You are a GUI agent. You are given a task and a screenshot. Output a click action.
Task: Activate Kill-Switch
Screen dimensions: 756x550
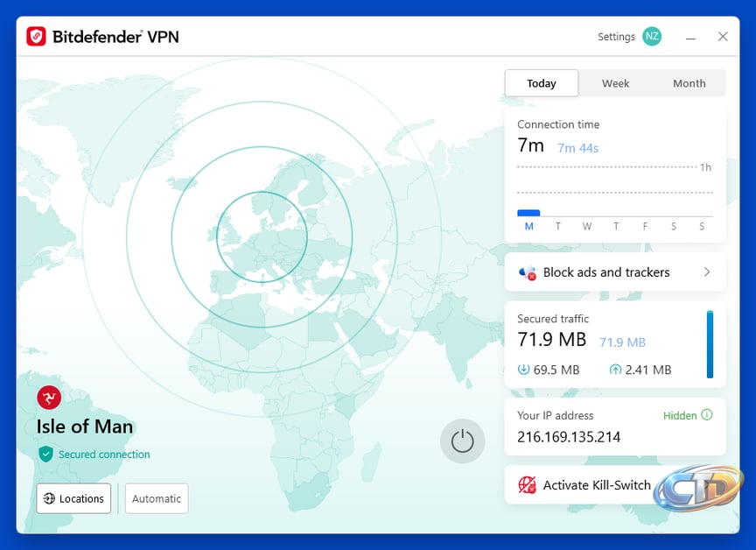615,484
